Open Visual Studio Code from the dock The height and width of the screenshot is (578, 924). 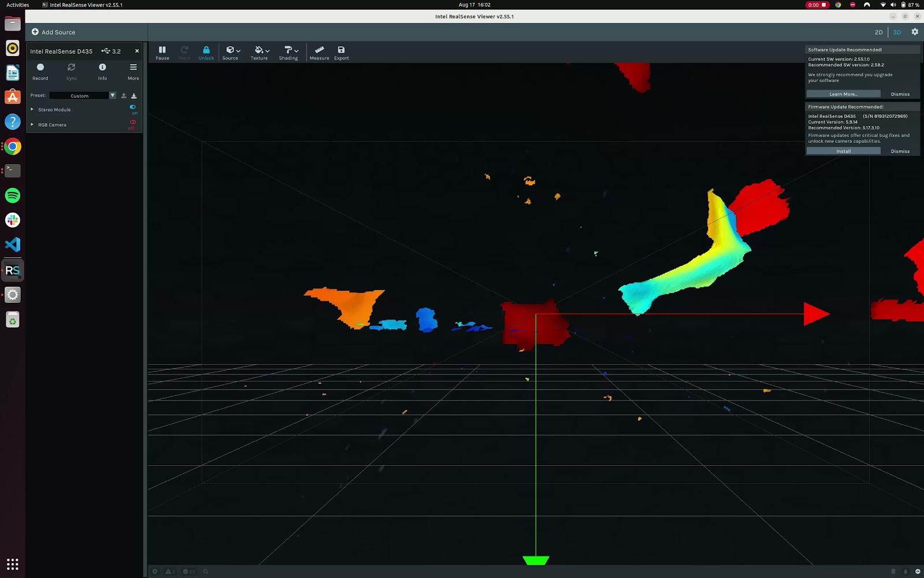click(13, 244)
